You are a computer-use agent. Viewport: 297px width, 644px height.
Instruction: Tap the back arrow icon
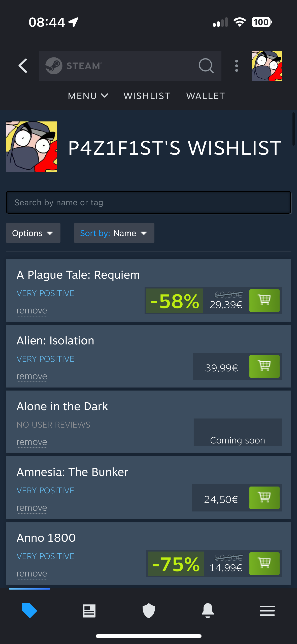click(x=23, y=66)
